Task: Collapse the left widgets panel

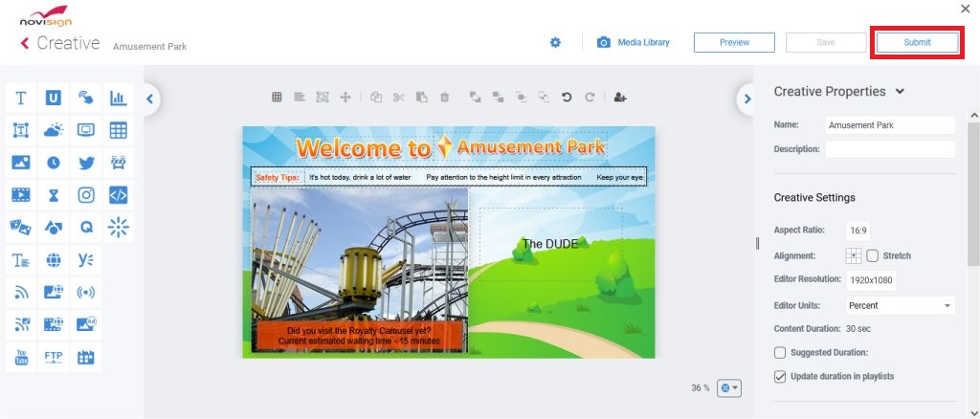Action: pyautogui.click(x=149, y=99)
